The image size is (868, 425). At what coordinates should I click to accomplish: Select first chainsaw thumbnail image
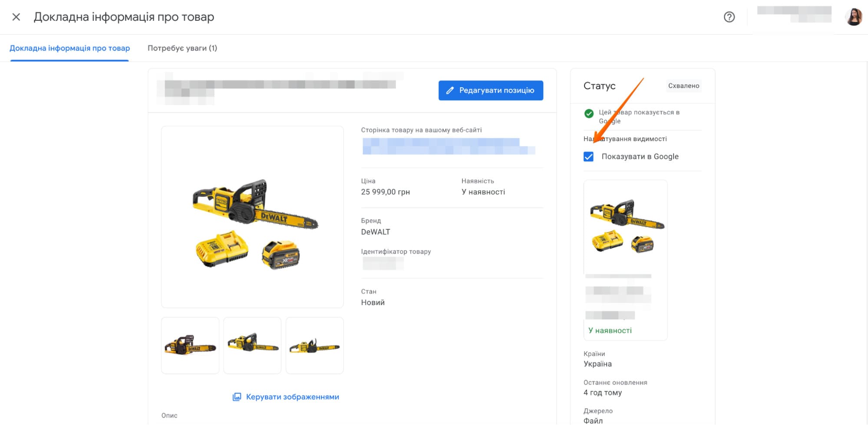pos(190,346)
